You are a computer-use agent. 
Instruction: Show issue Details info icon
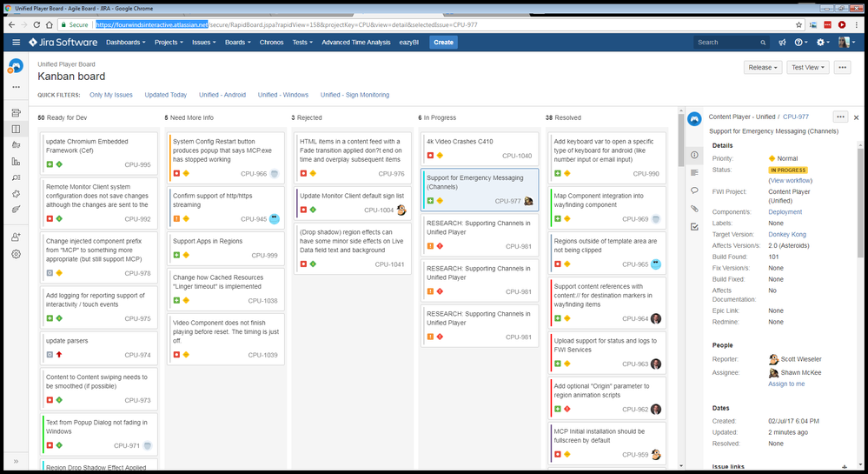click(694, 155)
